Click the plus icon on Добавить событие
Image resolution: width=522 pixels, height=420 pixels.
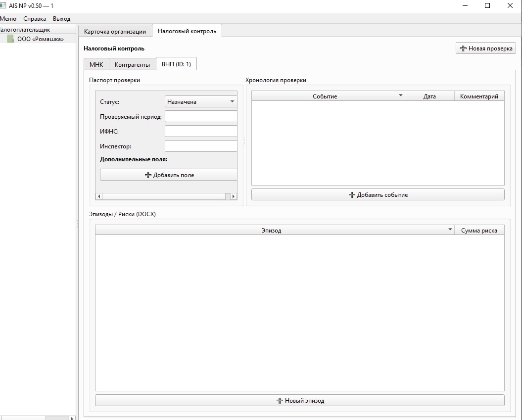352,195
